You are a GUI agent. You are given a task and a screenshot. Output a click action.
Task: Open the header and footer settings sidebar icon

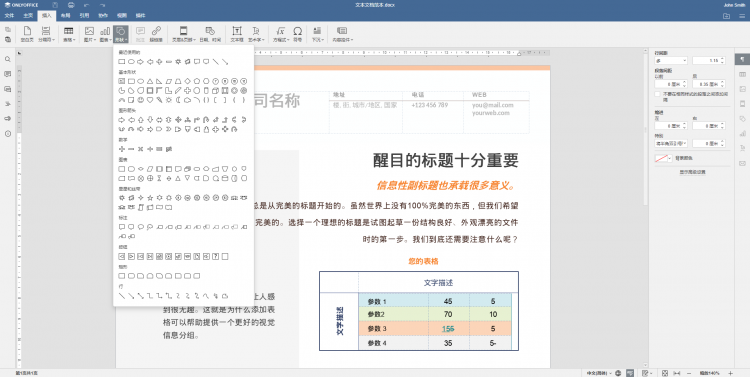742,104
